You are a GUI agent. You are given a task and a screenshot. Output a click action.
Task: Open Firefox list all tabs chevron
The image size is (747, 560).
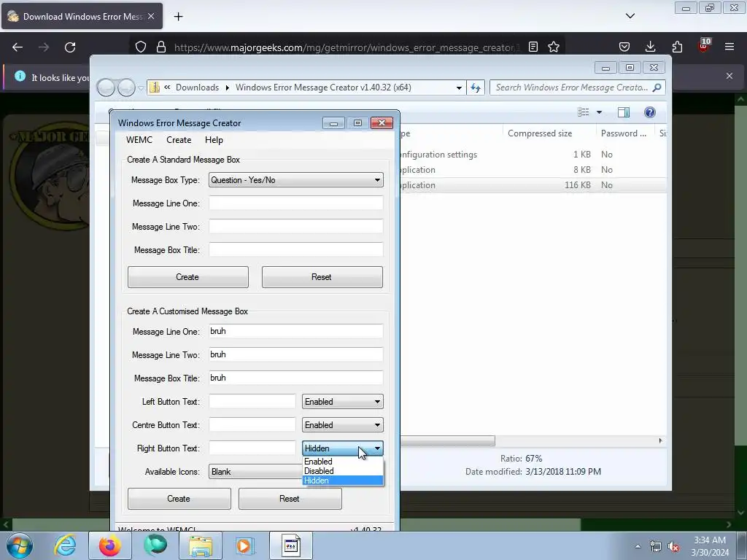tap(630, 16)
